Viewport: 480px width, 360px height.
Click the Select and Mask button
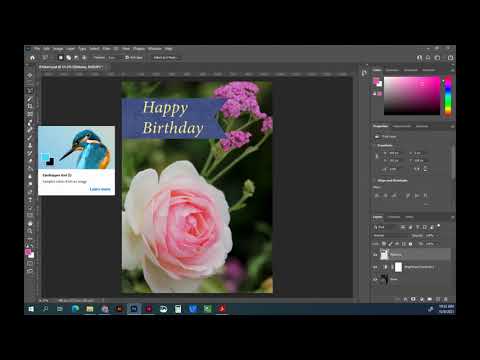click(x=165, y=58)
